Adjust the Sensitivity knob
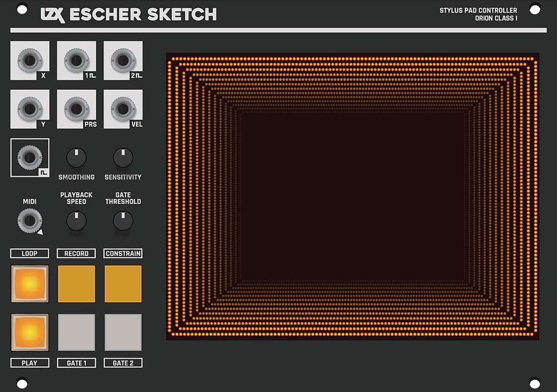557x392 pixels. [x=123, y=158]
